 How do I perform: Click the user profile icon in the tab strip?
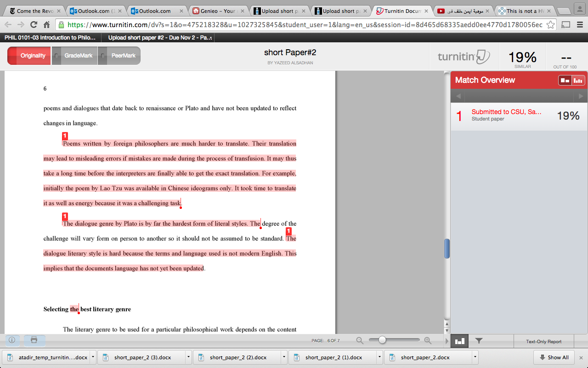coord(580,9)
